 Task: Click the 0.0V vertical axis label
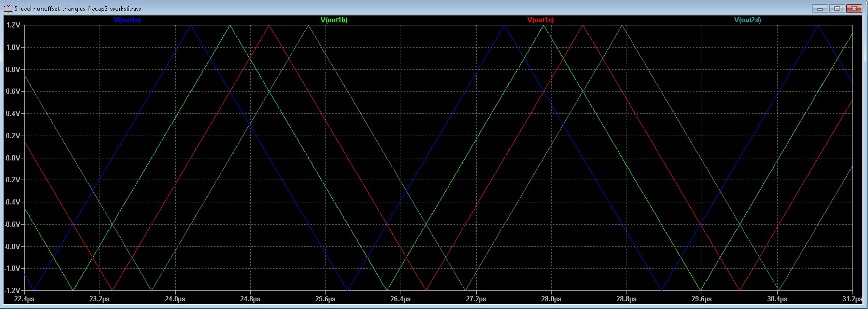[x=12, y=158]
